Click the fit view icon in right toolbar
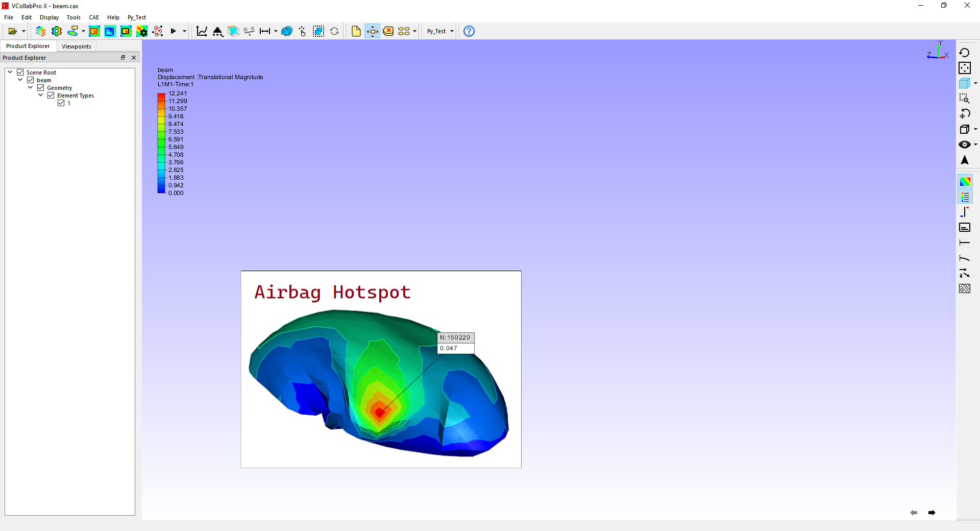This screenshot has height=531, width=980. (965, 68)
